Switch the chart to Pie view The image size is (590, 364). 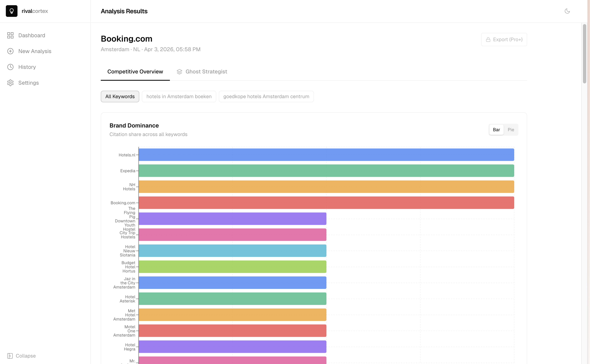tap(511, 130)
